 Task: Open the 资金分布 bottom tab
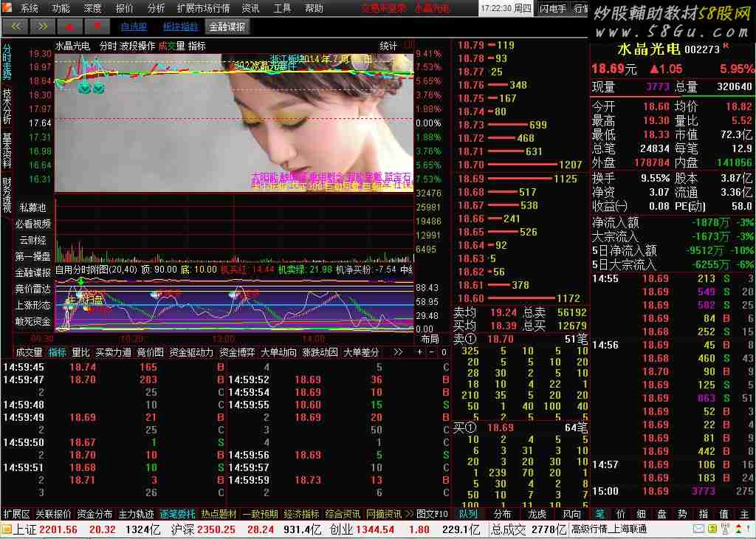tap(94, 515)
